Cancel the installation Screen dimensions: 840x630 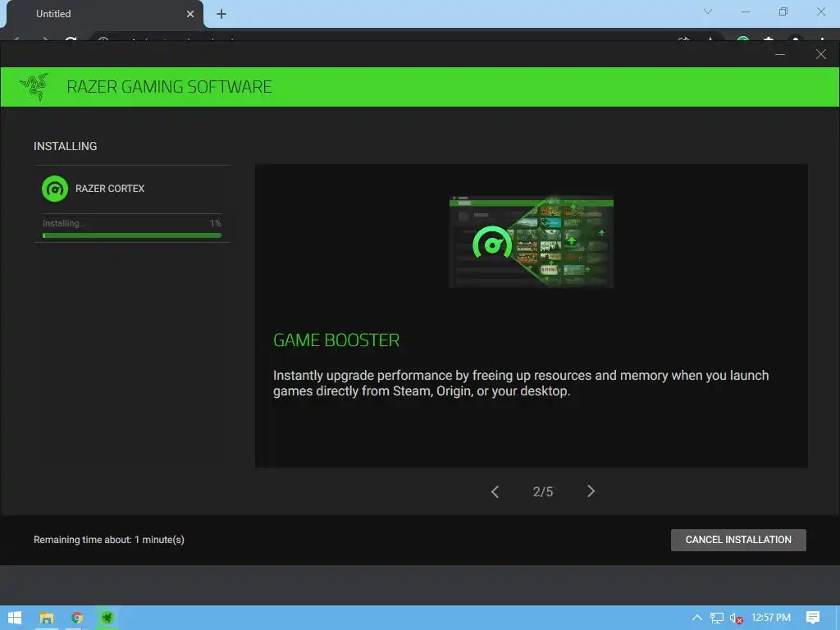738,540
